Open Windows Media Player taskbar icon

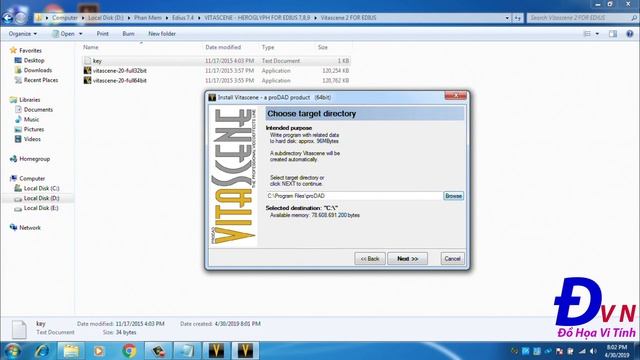98,351
